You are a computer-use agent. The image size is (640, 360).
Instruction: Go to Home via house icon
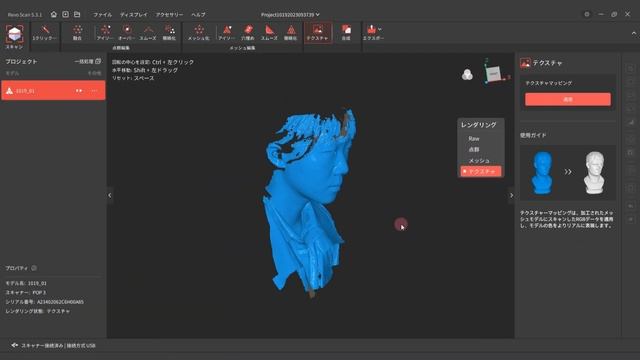tap(53, 14)
